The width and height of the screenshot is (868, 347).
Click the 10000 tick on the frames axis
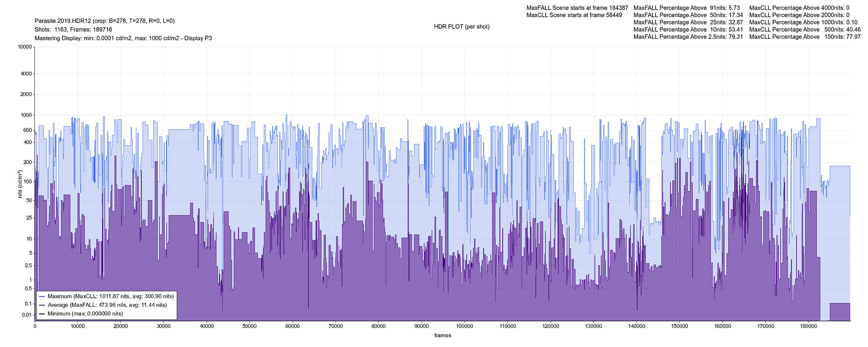coord(78,326)
